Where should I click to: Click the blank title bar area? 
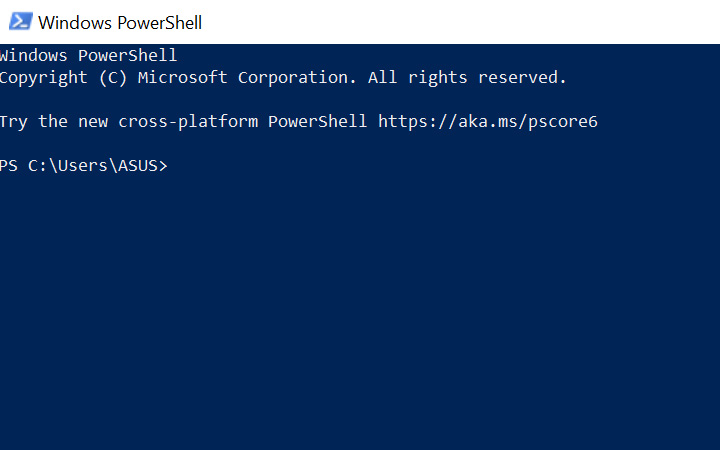[x=459, y=22]
